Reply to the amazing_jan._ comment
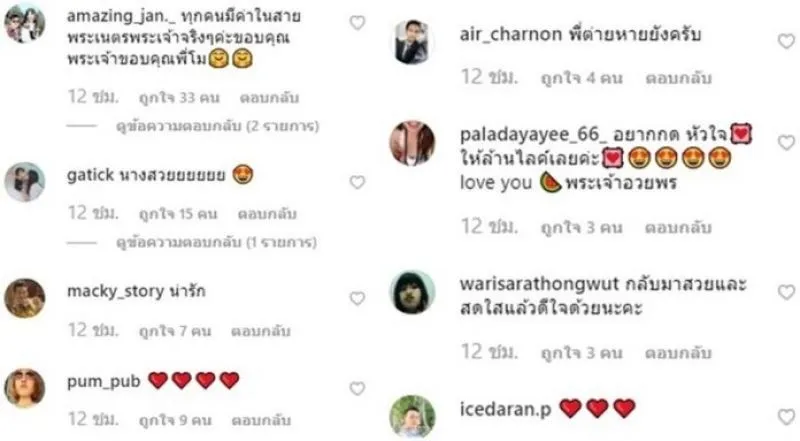This screenshot has width=800, height=441. pos(269,97)
